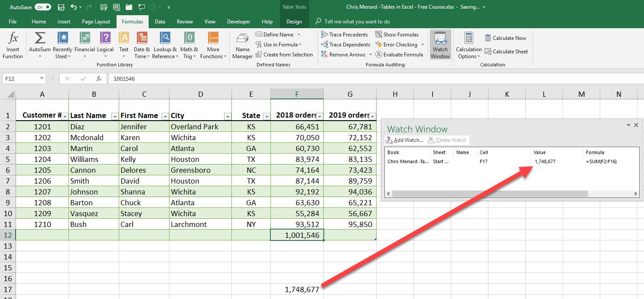The height and width of the screenshot is (299, 644).
Task: Open the AutoSum function button
Action: [x=39, y=45]
